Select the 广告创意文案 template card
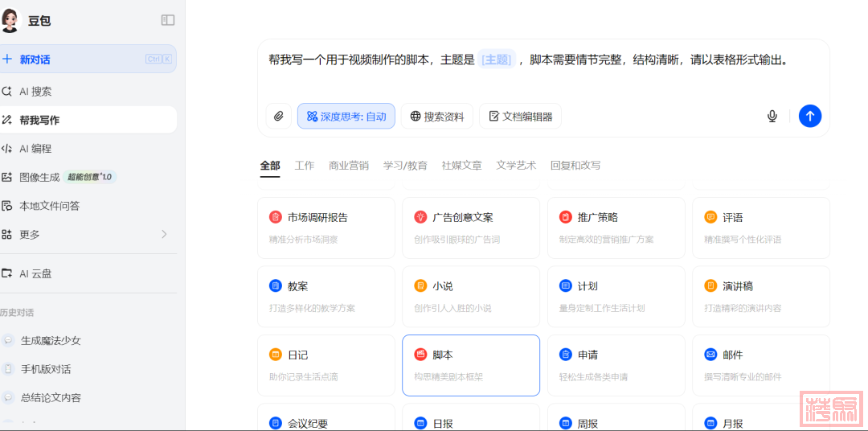The width and height of the screenshot is (868, 431). [x=471, y=228]
